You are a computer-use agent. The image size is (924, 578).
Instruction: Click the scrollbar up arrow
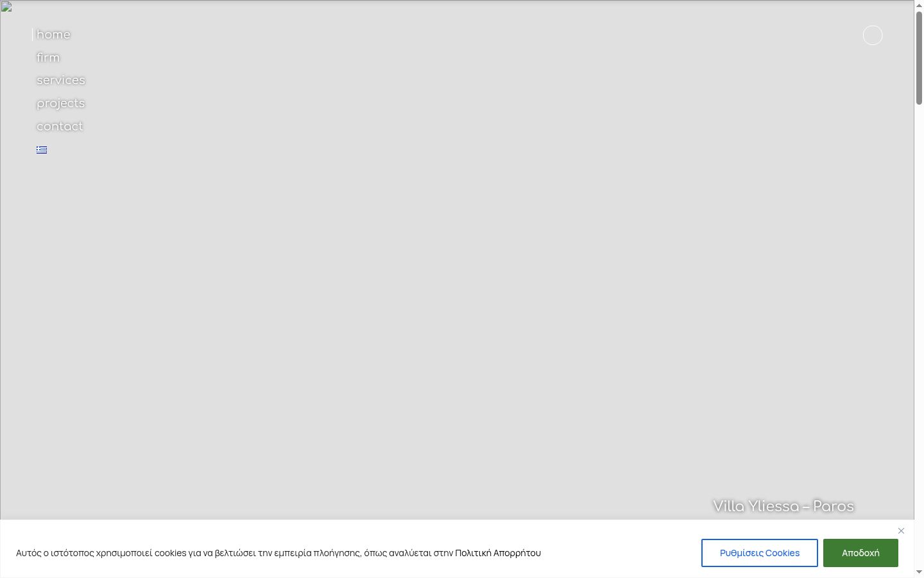[x=919, y=5]
